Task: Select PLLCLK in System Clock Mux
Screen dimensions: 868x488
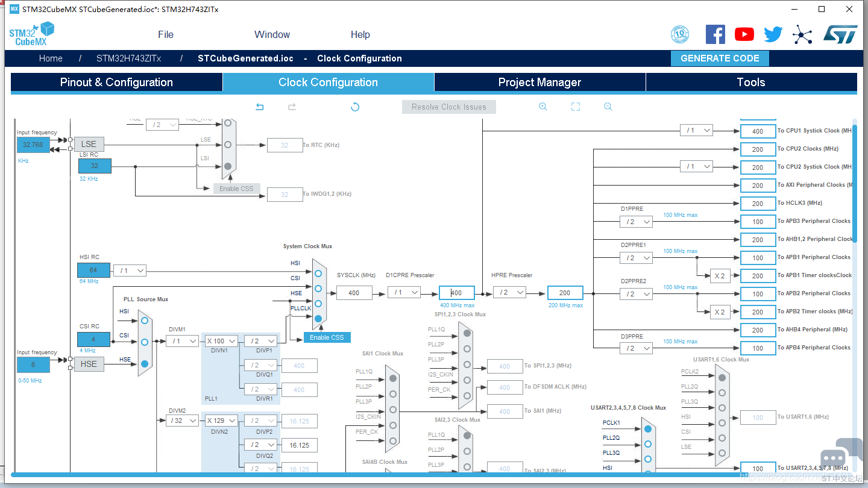Action: click(318, 318)
